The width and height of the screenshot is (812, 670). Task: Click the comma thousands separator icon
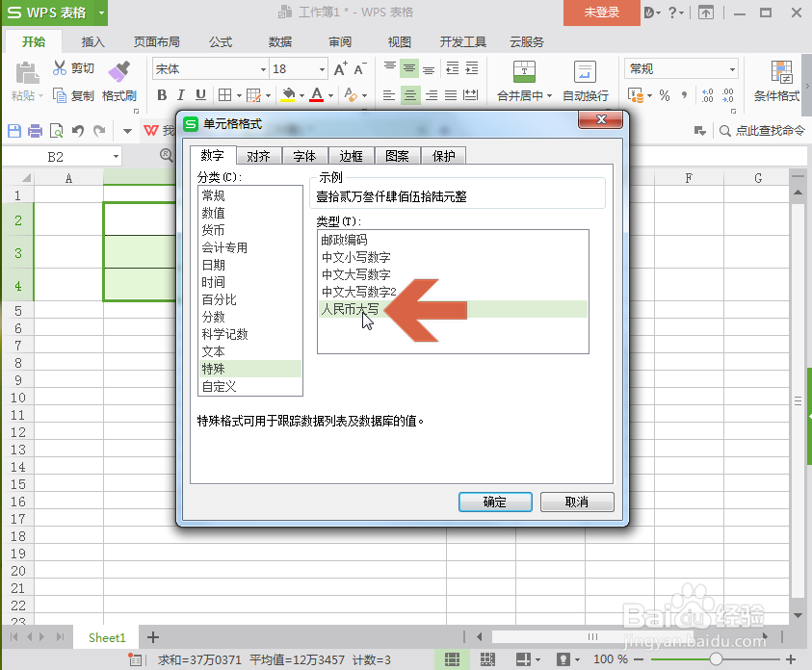point(684,96)
